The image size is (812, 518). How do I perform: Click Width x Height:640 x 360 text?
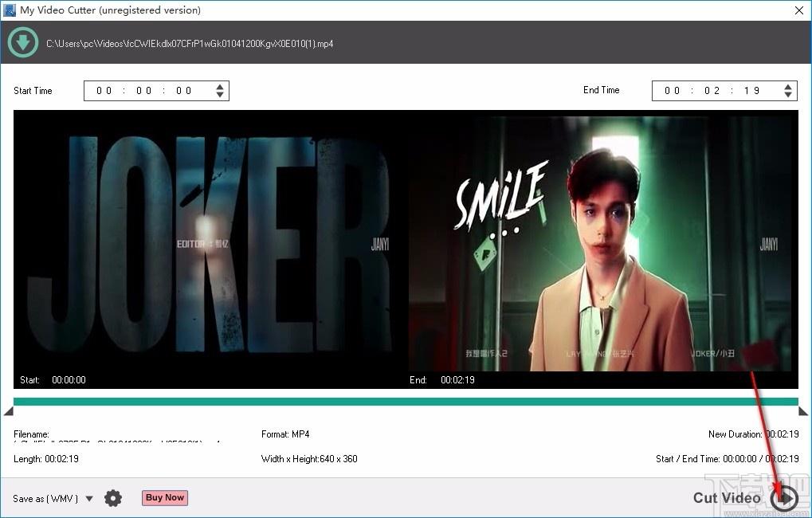coord(309,458)
